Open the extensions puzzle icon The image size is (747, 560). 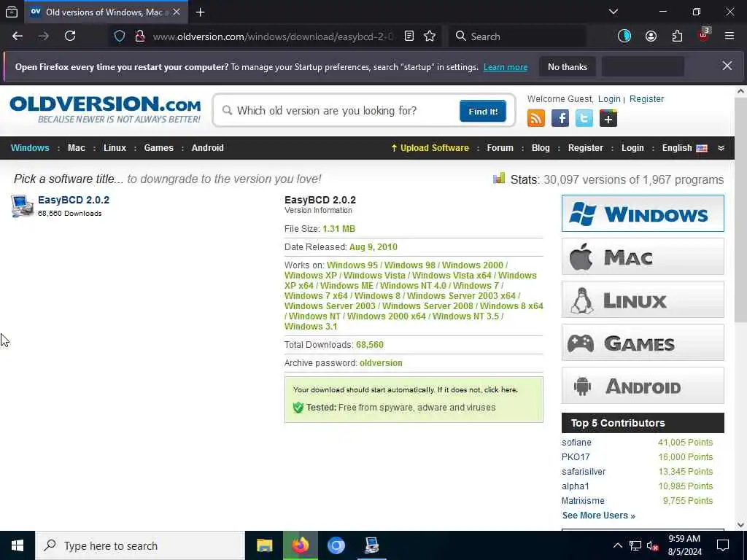point(677,36)
